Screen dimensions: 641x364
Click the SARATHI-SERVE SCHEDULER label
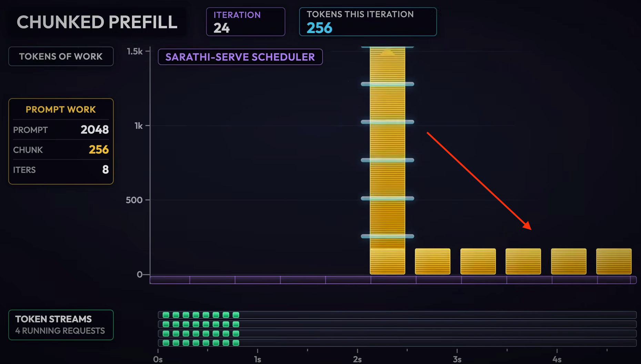tap(240, 57)
